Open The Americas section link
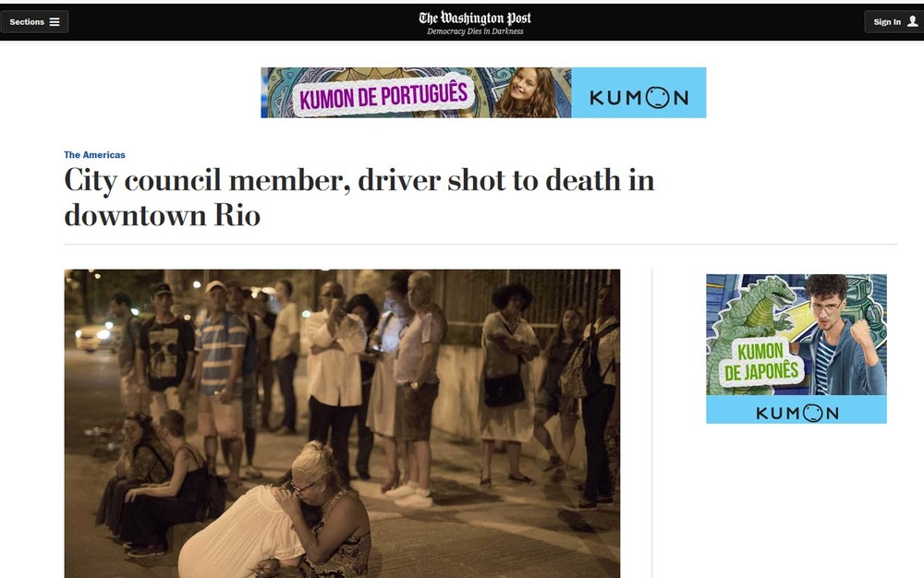The image size is (924, 578). tap(94, 155)
